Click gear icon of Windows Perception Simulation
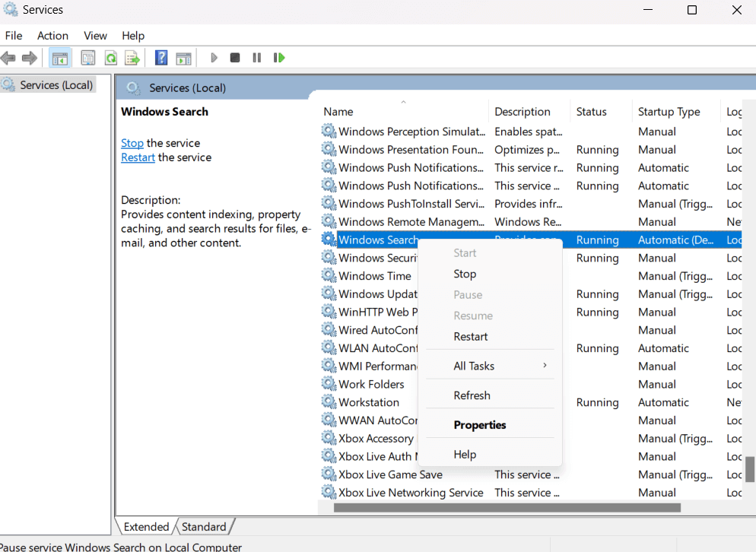 (329, 131)
